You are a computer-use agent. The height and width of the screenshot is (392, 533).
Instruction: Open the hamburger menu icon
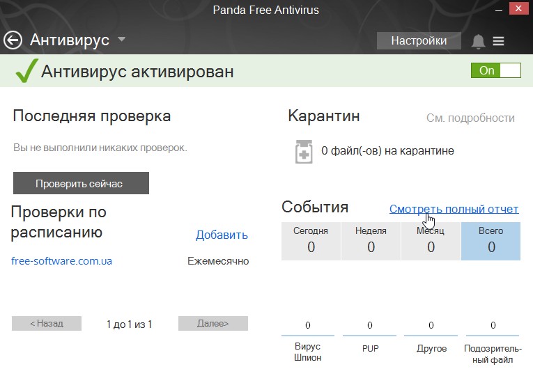pos(498,41)
